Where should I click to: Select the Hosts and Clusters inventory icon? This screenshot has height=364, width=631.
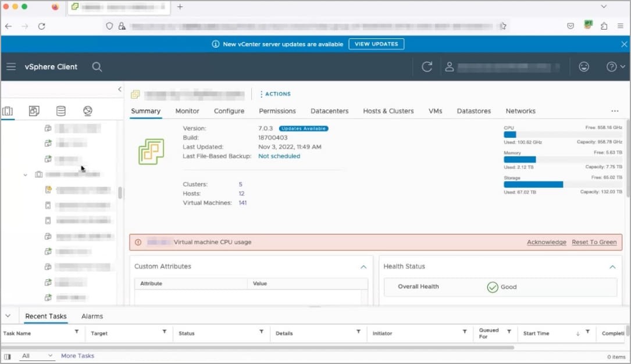[8, 111]
